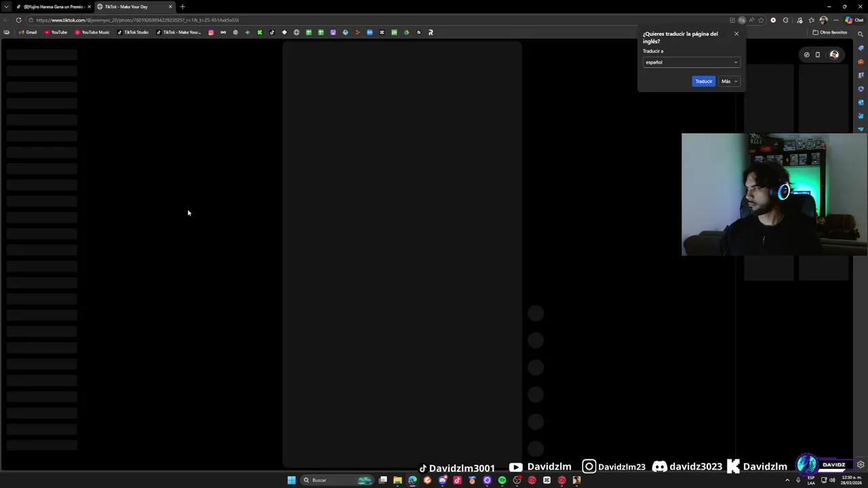Expand the español language dropdown
This screenshot has width=868, height=488.
(x=691, y=62)
